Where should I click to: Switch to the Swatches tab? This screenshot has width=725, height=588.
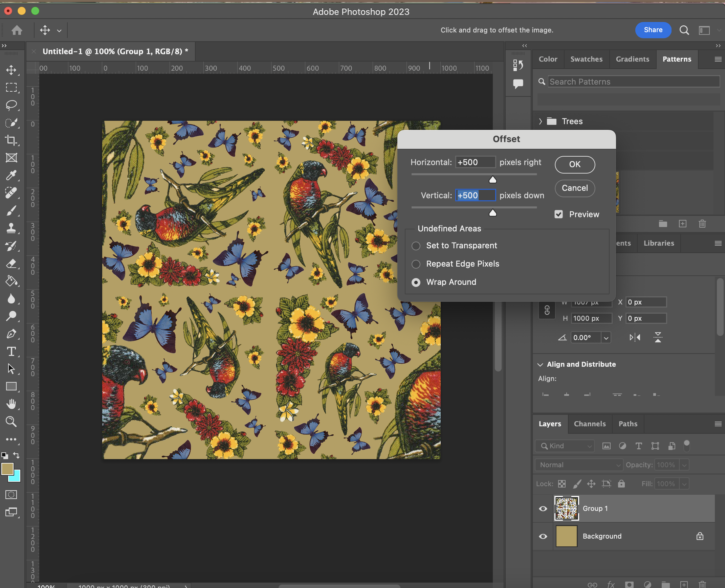point(586,59)
